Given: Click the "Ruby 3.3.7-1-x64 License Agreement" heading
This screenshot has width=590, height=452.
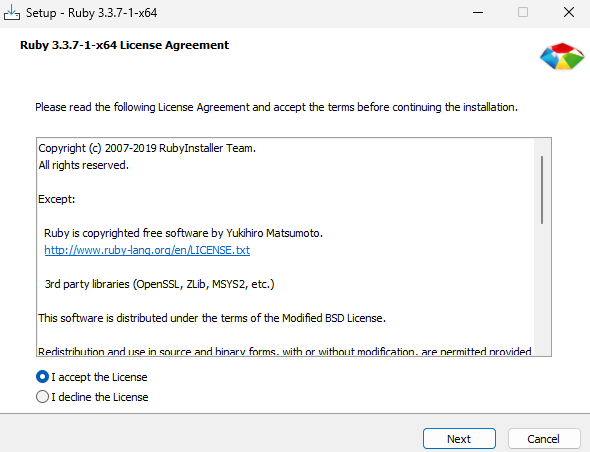Looking at the screenshot, I should [125, 45].
